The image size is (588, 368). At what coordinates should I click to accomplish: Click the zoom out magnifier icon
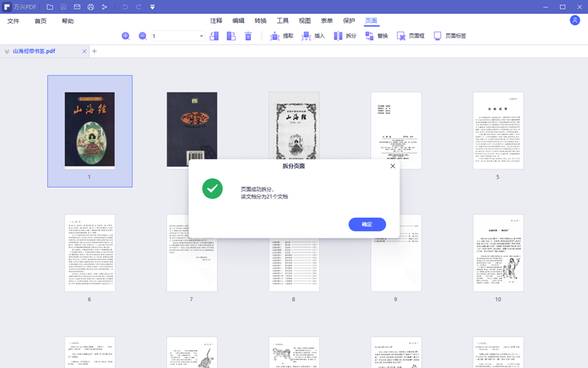[143, 36]
